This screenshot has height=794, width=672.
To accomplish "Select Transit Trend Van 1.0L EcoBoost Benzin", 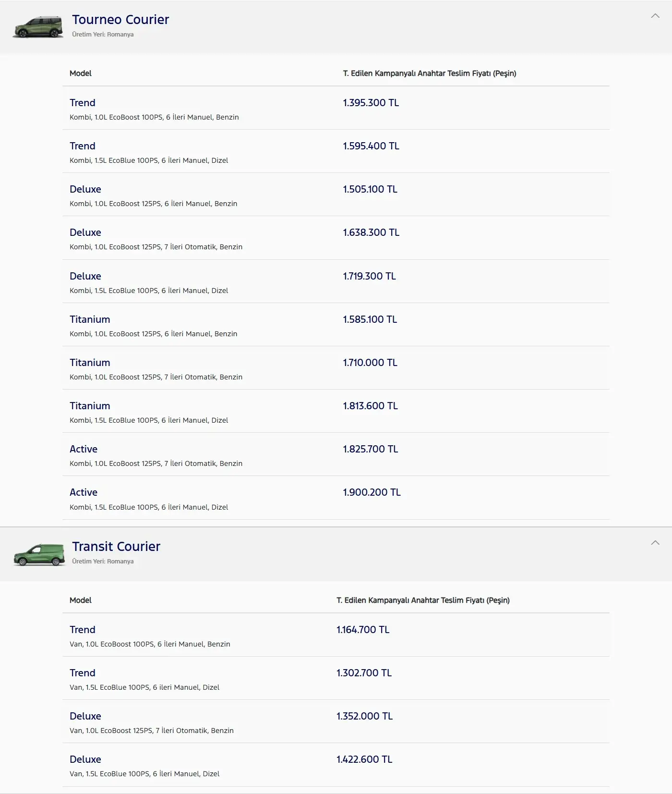I will [x=336, y=635].
